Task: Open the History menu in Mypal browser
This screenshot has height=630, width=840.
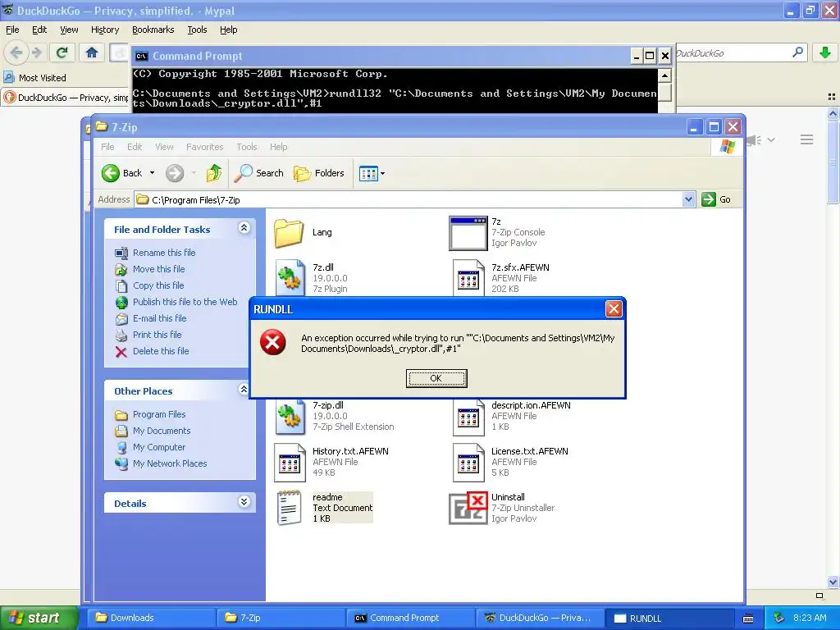Action: 105,30
